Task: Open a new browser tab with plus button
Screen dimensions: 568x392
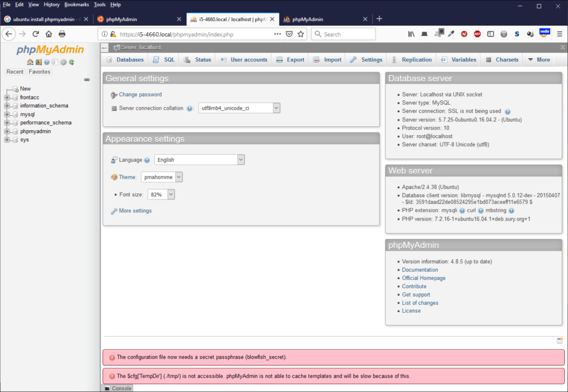Action: (x=379, y=19)
